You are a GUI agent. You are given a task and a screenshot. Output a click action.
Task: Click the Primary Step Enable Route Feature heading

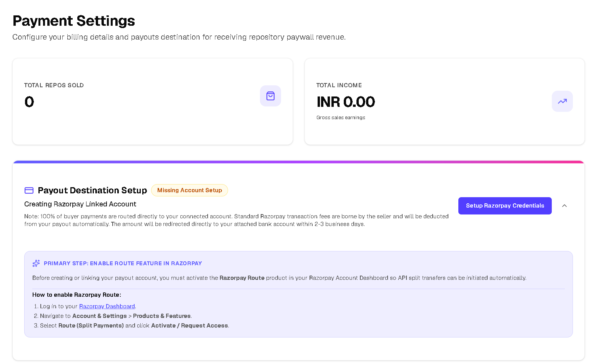click(123, 263)
